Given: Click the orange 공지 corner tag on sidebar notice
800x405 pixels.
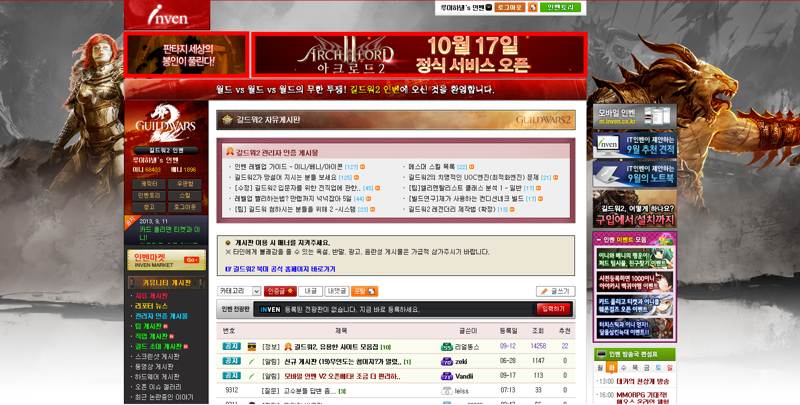Looking at the screenshot, I should (x=130, y=221).
